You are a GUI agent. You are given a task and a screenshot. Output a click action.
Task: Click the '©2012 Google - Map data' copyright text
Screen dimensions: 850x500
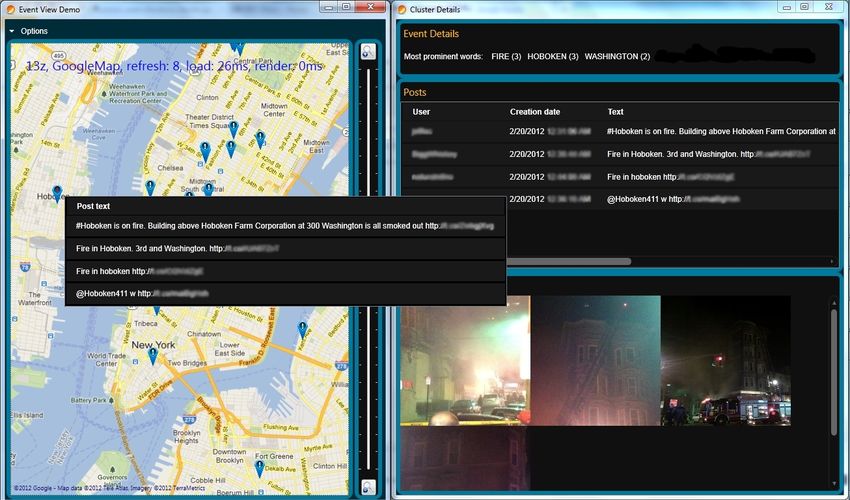[x=109, y=488]
